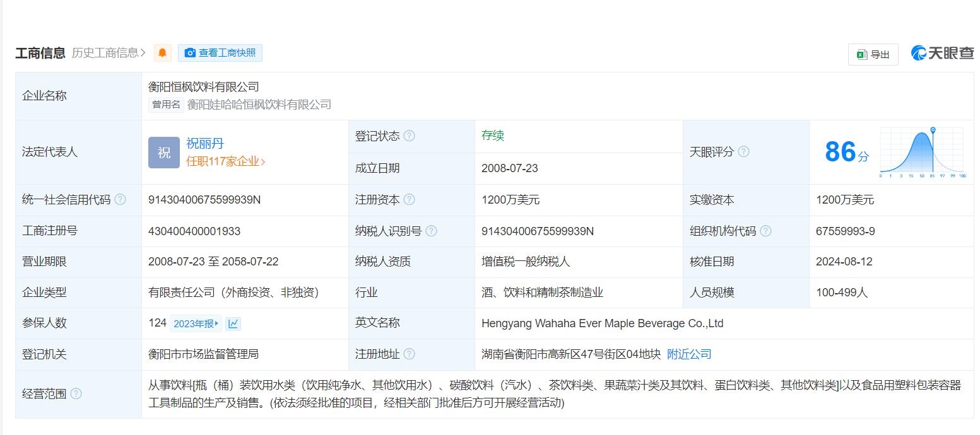Click the 人员规模 label
980x435 pixels.
point(712,293)
